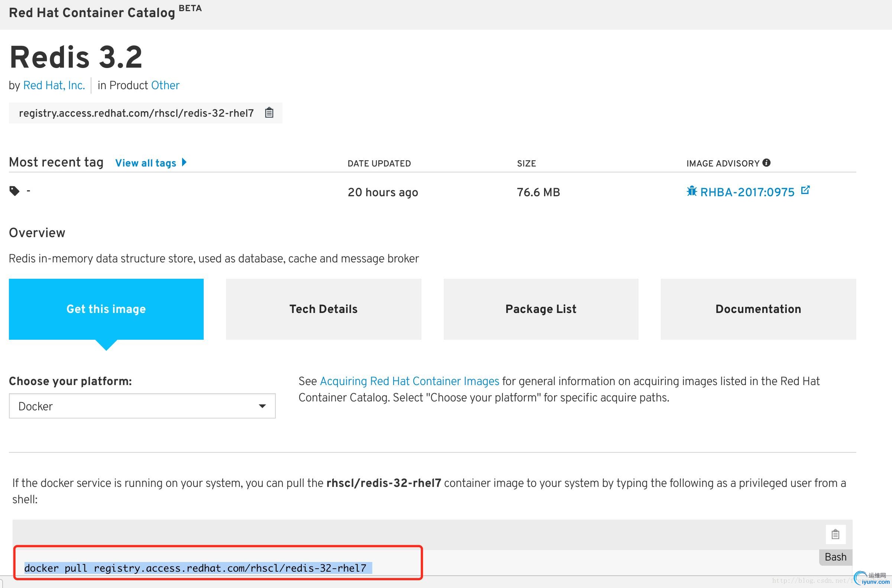Open the Red Hat, Inc. link
This screenshot has height=588, width=892.
[54, 85]
